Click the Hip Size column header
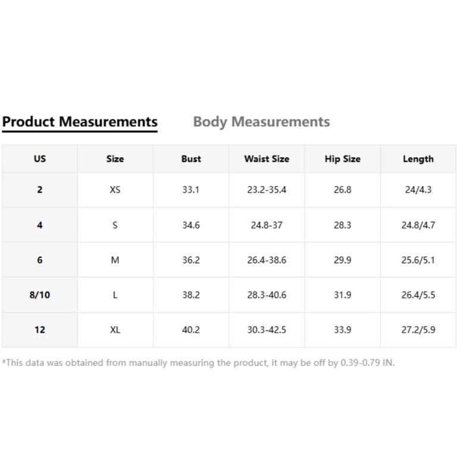 coord(342,159)
